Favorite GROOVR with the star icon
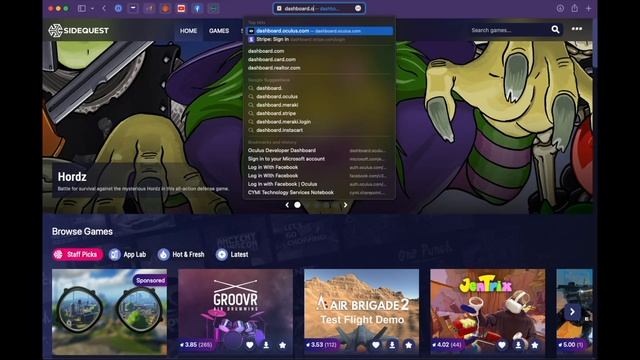This screenshot has width=640, height=360. click(282, 345)
